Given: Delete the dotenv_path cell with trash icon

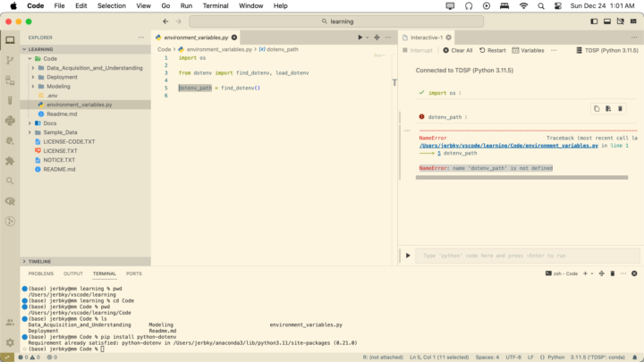Looking at the screenshot, I should coord(621,108).
